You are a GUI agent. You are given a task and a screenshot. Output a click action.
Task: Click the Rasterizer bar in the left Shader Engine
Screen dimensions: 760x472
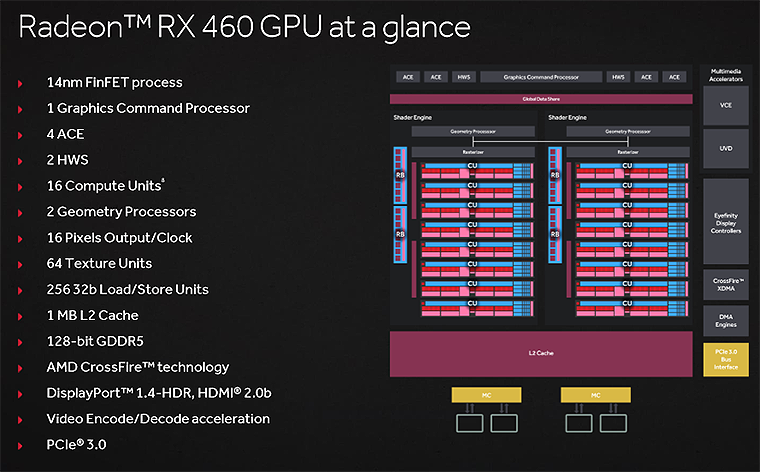pyautogui.click(x=473, y=152)
